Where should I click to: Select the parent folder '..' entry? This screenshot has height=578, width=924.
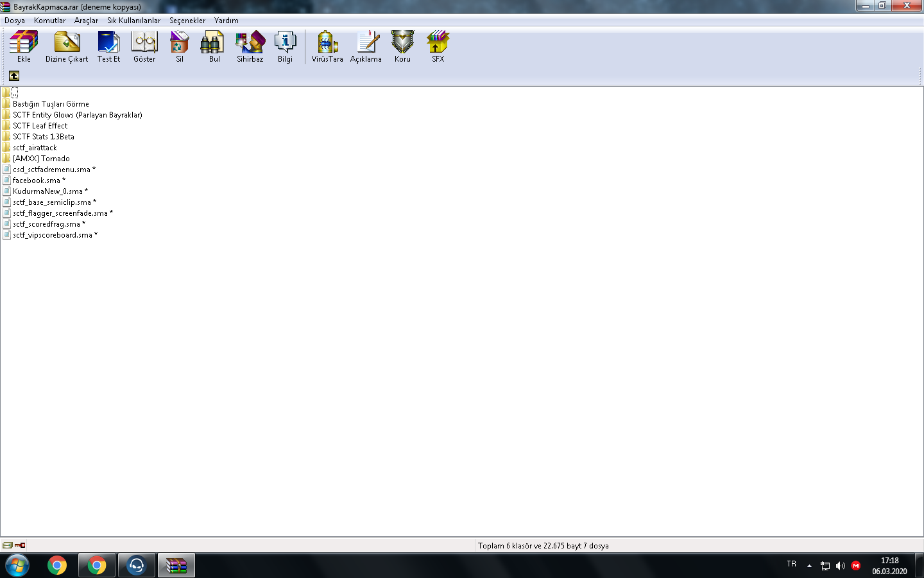click(15, 93)
